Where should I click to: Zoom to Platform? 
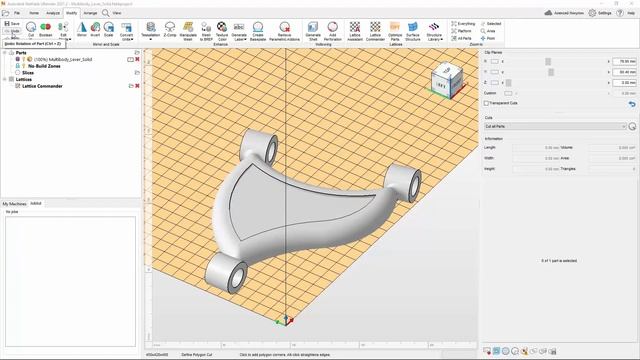tap(461, 31)
